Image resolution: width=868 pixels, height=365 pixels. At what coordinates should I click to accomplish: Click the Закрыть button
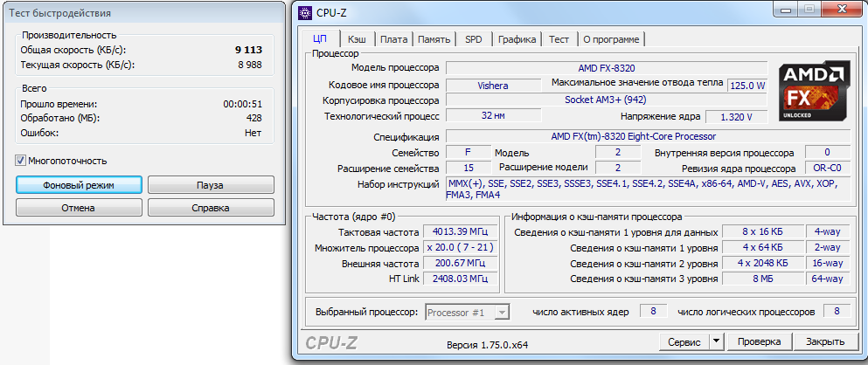click(825, 341)
